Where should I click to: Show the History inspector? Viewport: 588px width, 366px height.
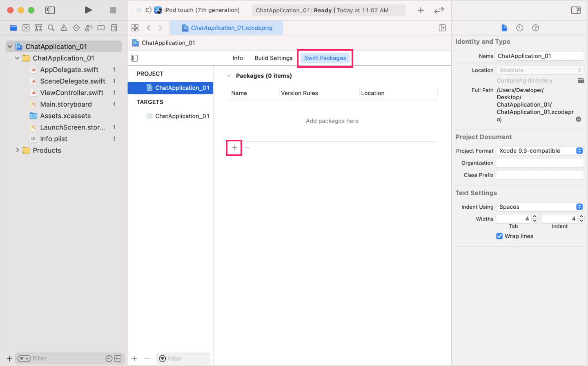(x=520, y=28)
